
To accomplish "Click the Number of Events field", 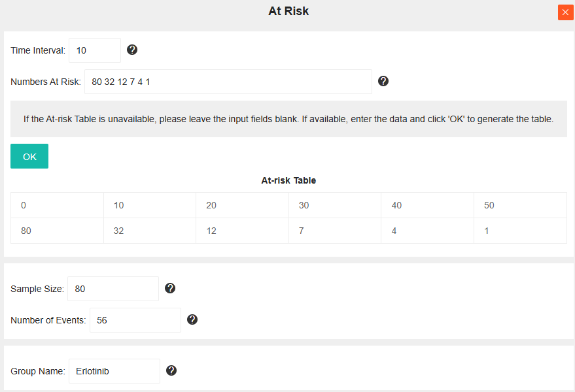I will (x=135, y=320).
